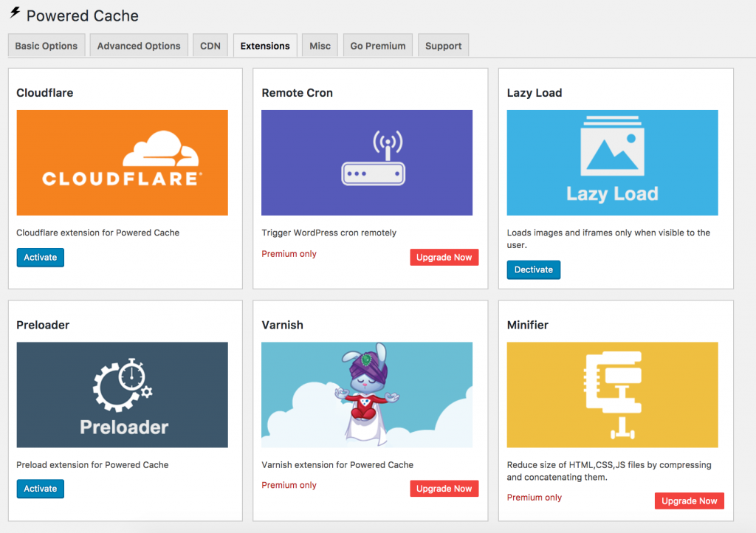Open the Basic Options tab

[47, 46]
